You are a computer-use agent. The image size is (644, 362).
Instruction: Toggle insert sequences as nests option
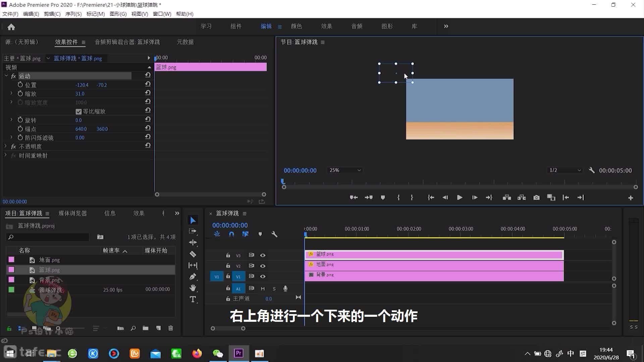[x=217, y=234]
